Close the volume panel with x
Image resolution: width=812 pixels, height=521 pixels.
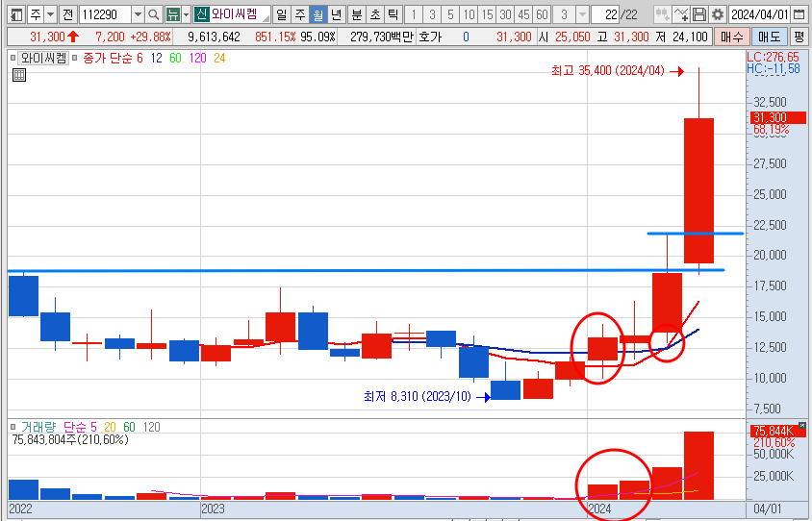coord(802,425)
